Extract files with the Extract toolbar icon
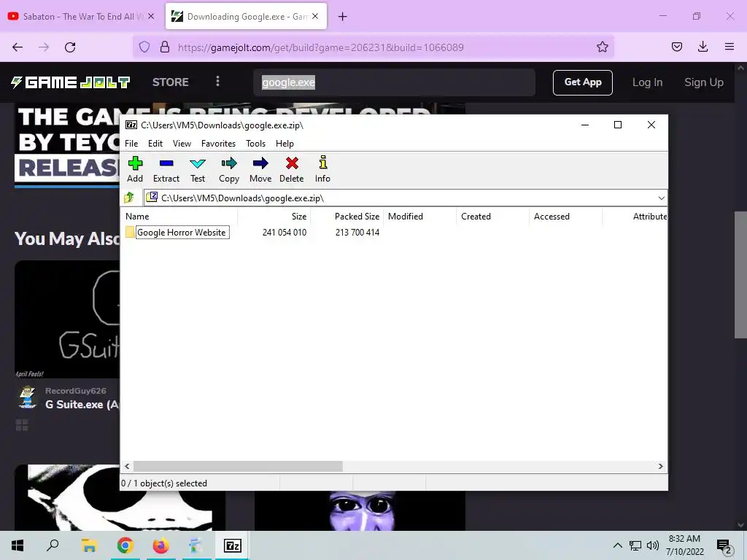 (x=166, y=169)
